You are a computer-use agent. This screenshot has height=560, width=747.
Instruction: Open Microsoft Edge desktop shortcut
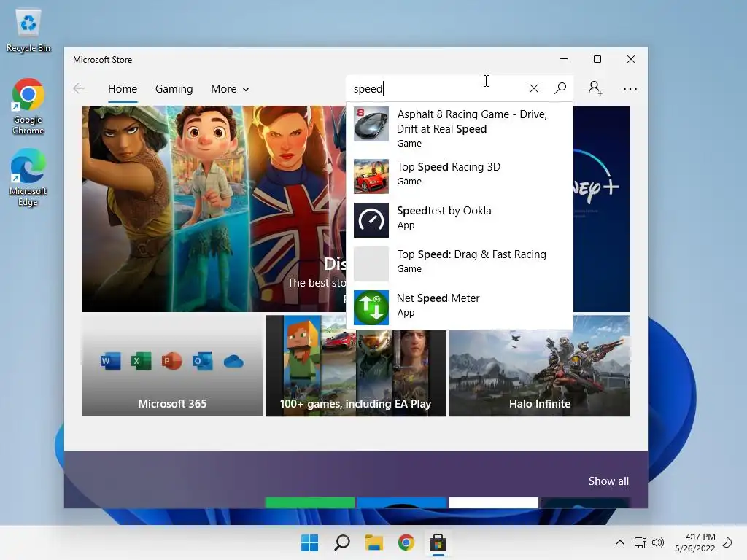tap(28, 178)
